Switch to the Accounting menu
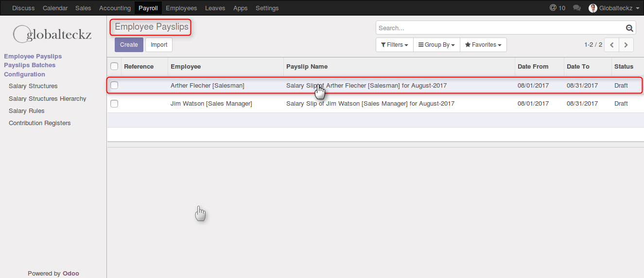 (115, 8)
